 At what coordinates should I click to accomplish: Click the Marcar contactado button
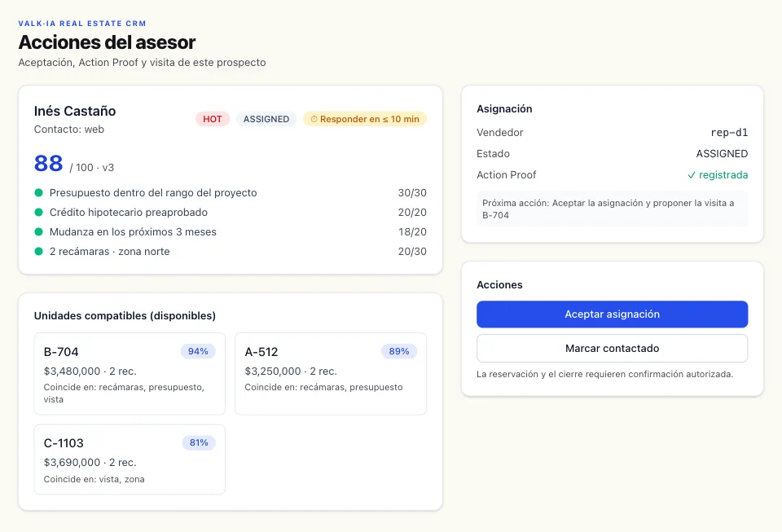(x=612, y=348)
